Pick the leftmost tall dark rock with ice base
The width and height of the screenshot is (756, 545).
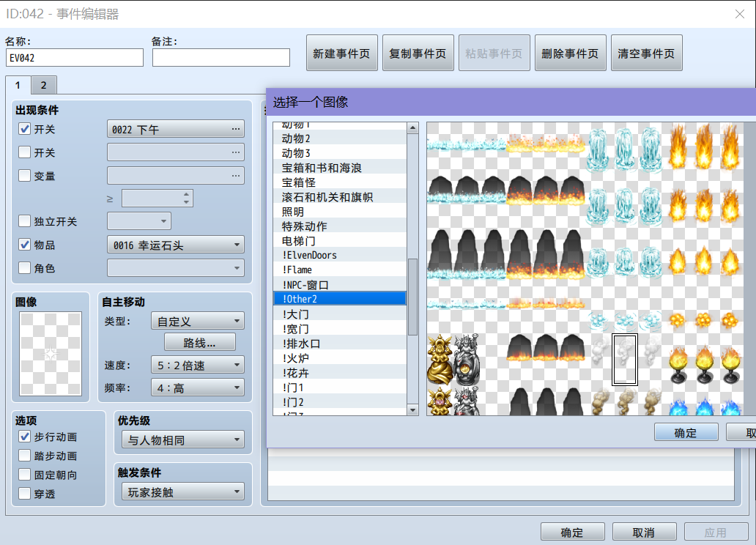[x=440, y=253]
